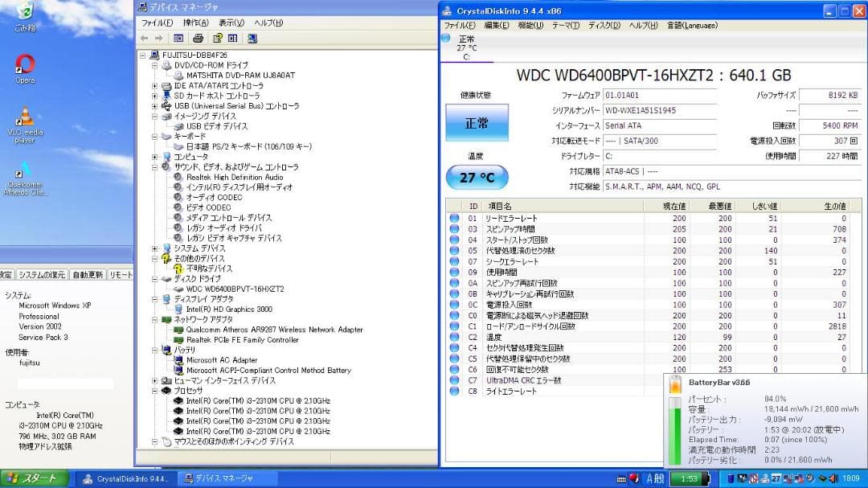Viewport: 868px width, 488px height.
Task: Select 日本語 PS/2 キーボード entry
Action: (x=248, y=147)
